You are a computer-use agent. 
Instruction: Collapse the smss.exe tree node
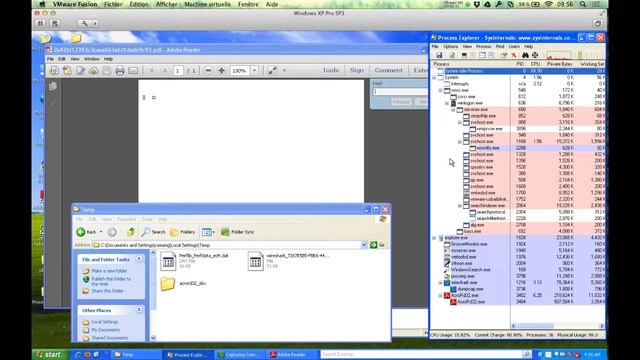[440, 90]
